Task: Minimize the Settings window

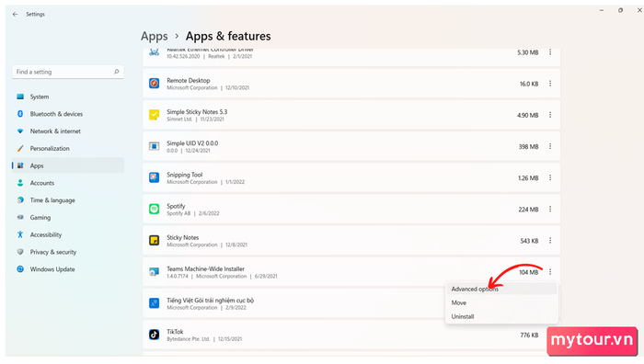Action: [x=602, y=10]
